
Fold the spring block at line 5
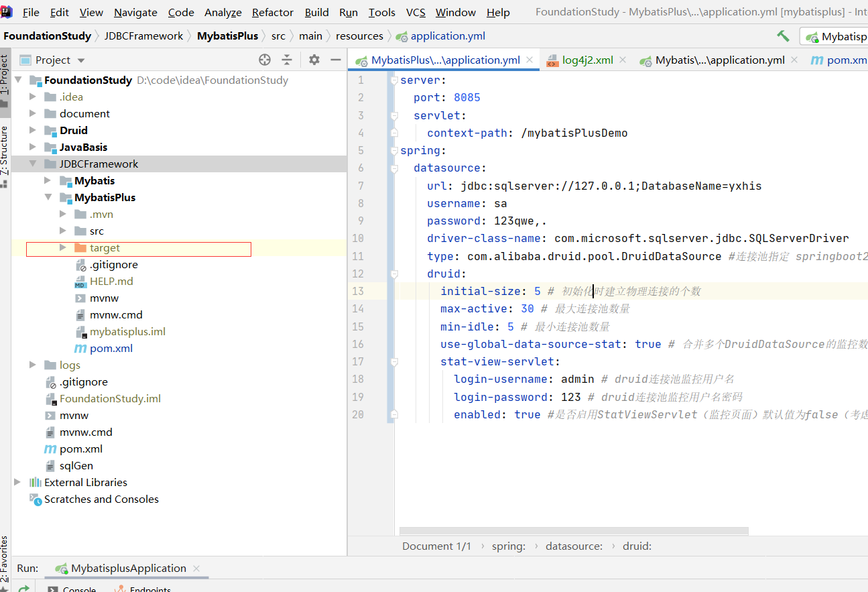tap(393, 150)
